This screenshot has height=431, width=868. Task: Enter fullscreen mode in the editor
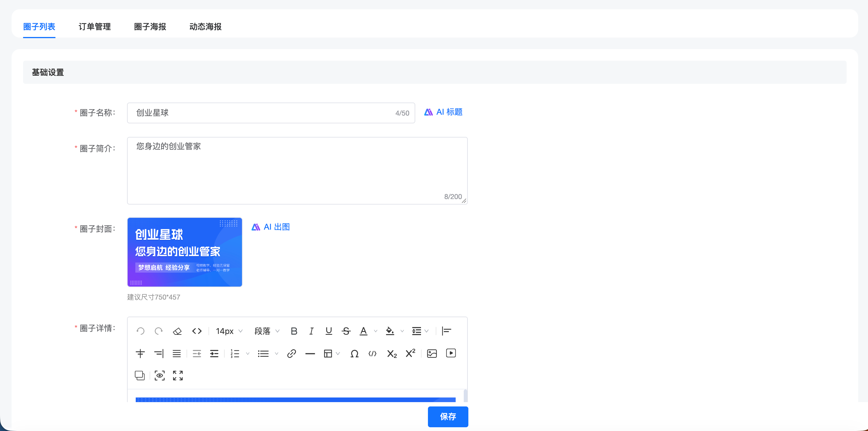tap(178, 376)
